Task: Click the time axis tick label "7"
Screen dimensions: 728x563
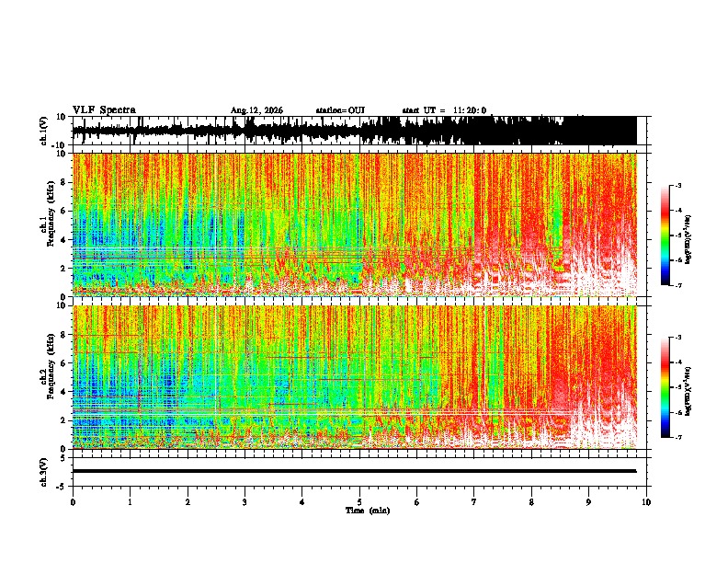Action: click(x=474, y=502)
